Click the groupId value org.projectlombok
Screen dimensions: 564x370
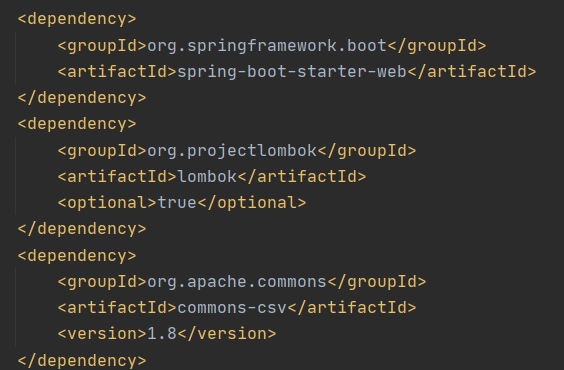232,151
